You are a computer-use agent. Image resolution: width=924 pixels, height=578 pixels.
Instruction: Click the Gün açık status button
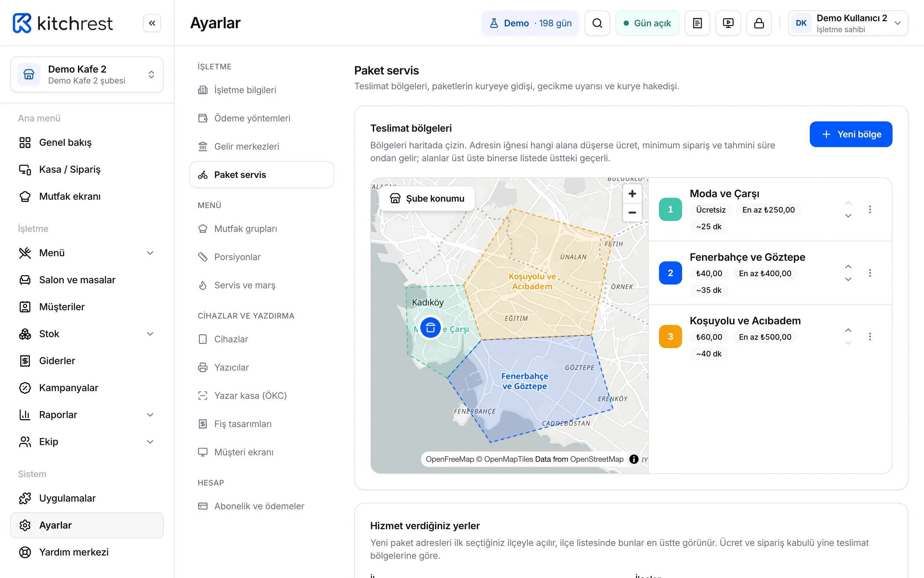[x=647, y=23]
